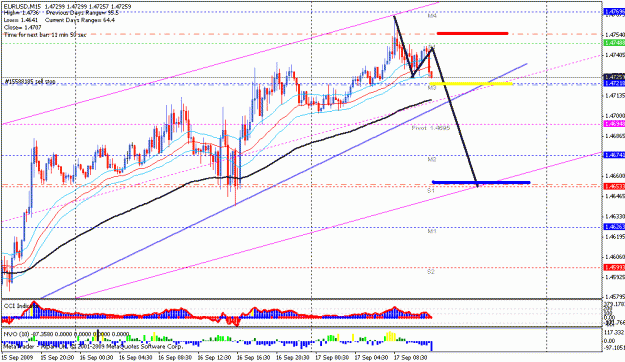
Task: Click the '17 Sep 08:30' time axis label
Action: point(410,358)
